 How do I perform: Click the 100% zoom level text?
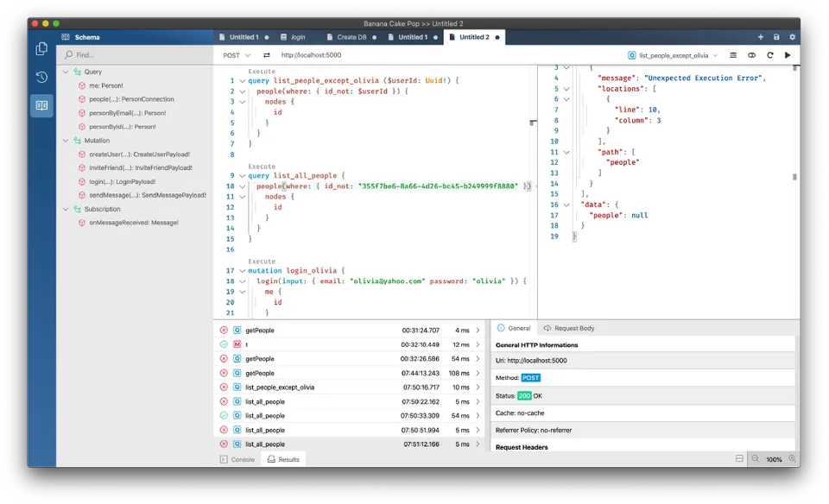(x=774, y=460)
